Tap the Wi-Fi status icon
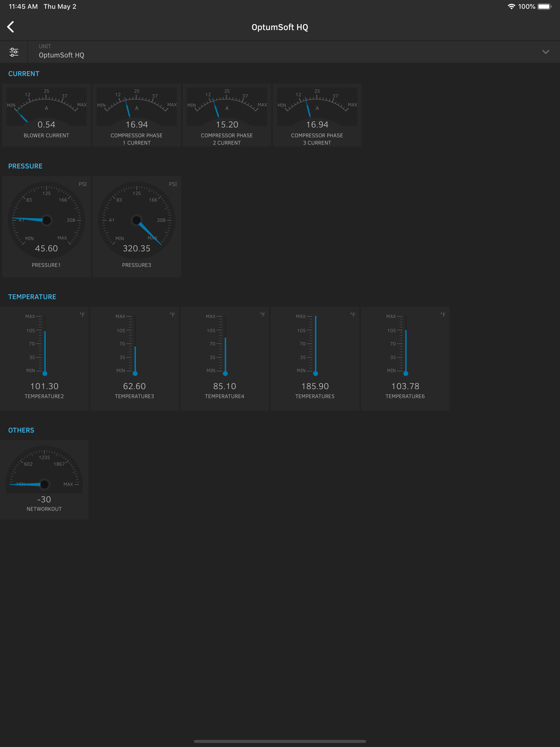The width and height of the screenshot is (560, 747). [511, 6]
